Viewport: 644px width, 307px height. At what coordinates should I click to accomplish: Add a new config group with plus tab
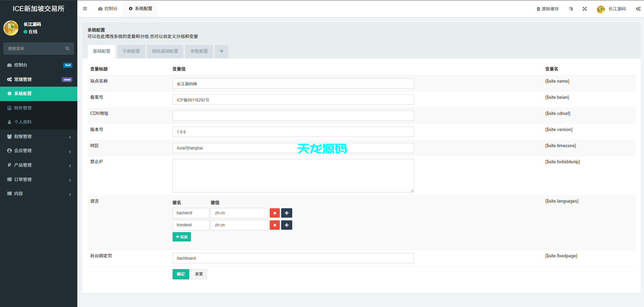(x=221, y=51)
